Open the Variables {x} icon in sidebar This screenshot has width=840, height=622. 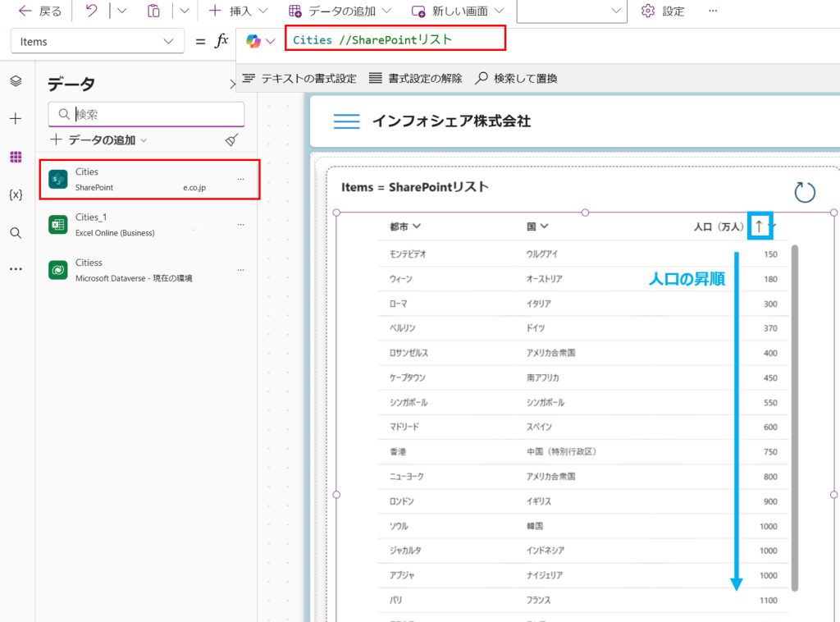tap(16, 194)
